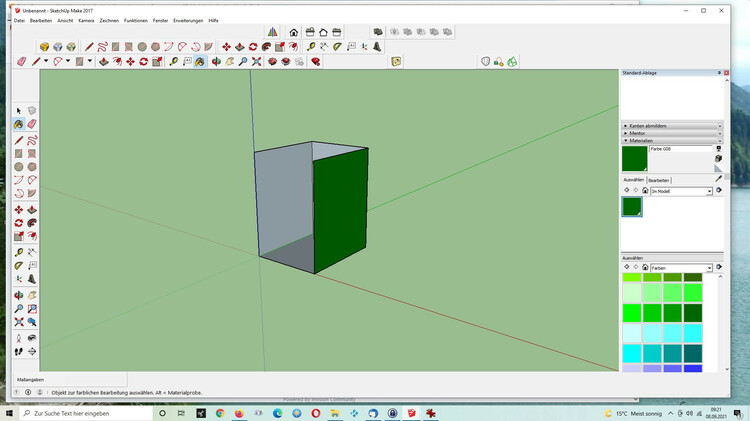Click the material sample eyedropper icon
Image resolution: width=750 pixels, height=421 pixels.
[717, 178]
